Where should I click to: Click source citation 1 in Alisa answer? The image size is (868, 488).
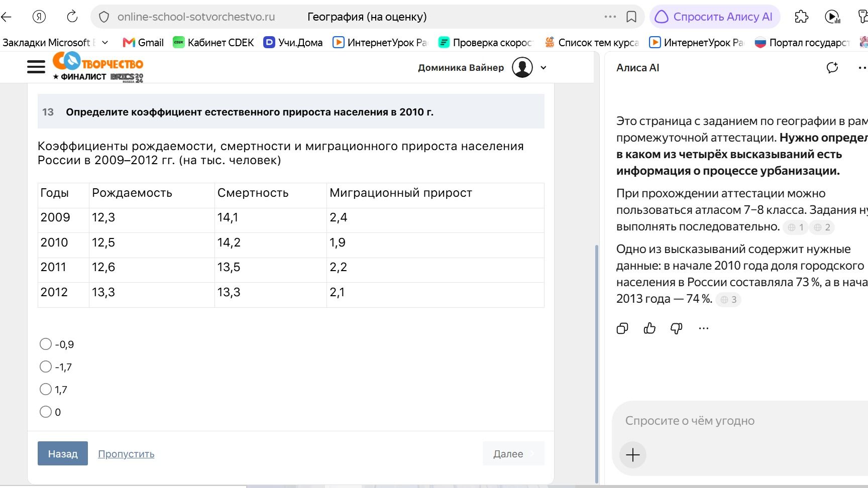point(796,227)
